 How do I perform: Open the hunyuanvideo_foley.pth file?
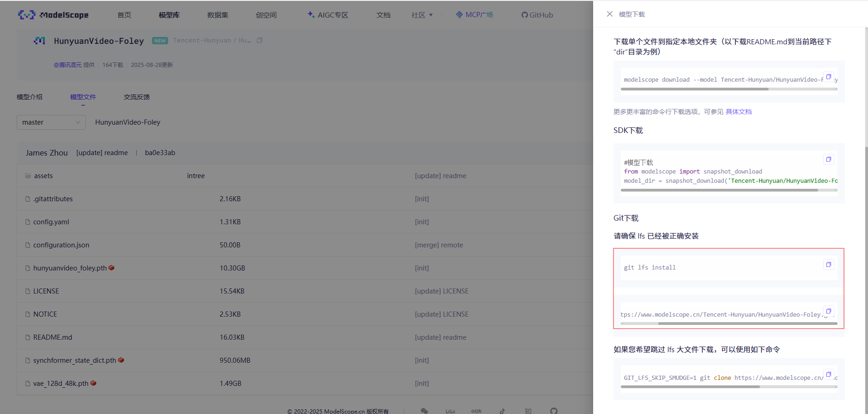pyautogui.click(x=70, y=268)
